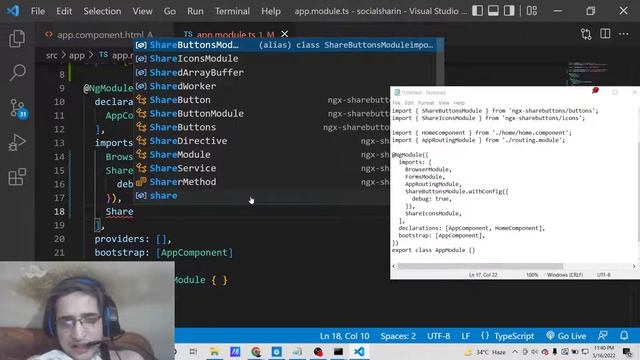This screenshot has width=640, height=360.
Task: Switch to the app.component.html tab
Action: (x=99, y=34)
